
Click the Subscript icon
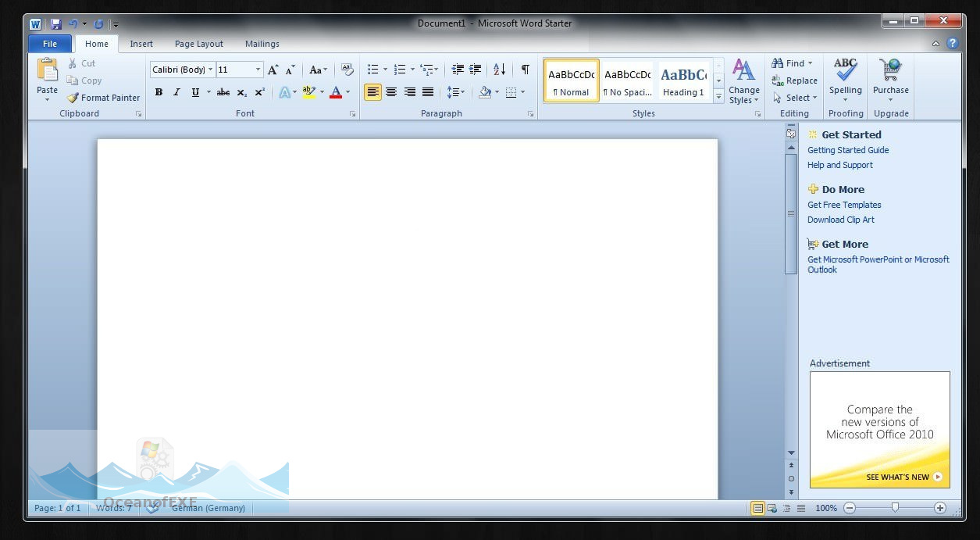tap(241, 92)
